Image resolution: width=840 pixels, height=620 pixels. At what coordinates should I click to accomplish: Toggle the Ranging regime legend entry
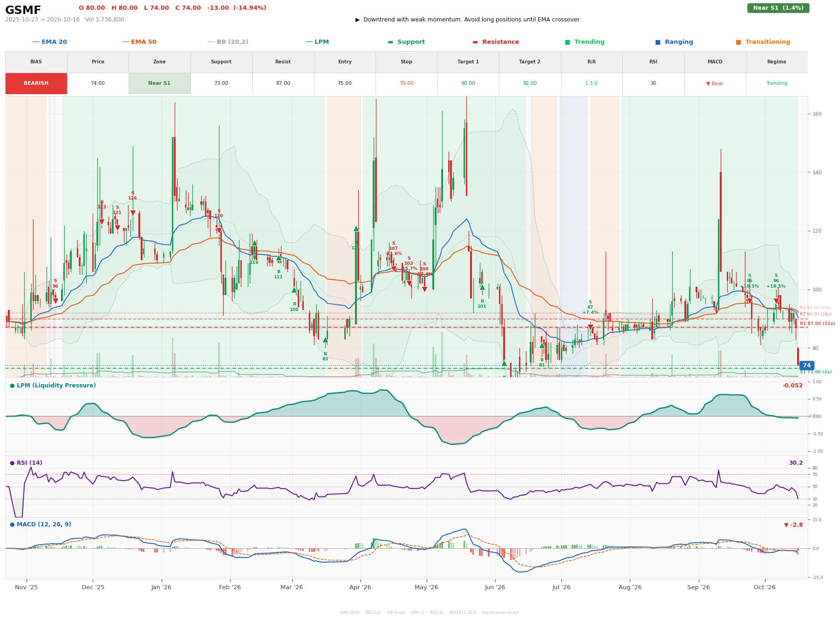pyautogui.click(x=674, y=42)
